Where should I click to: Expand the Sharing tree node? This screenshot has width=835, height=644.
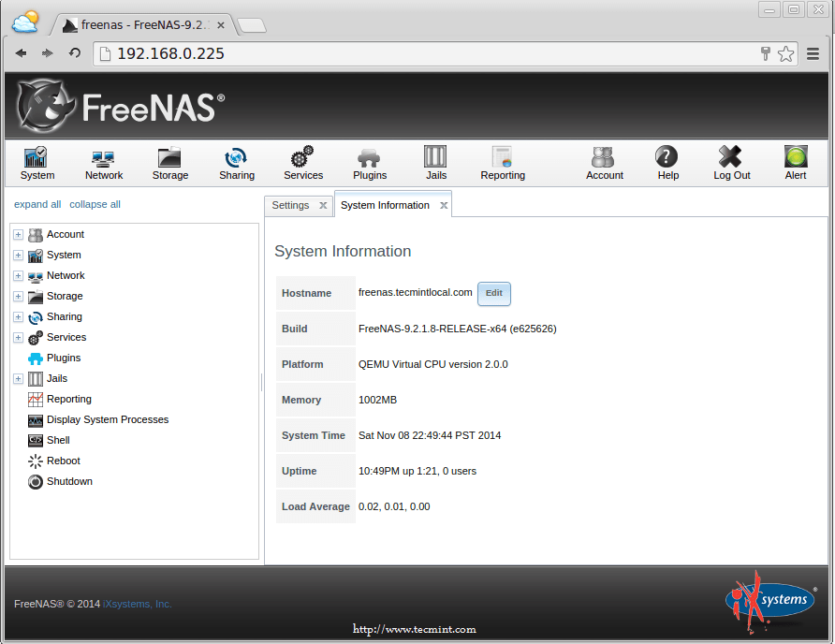click(18, 317)
